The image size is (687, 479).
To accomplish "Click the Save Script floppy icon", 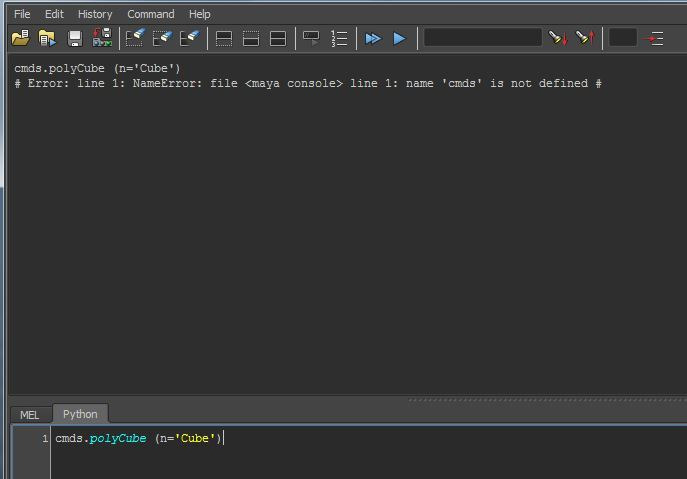I will 75,38.
